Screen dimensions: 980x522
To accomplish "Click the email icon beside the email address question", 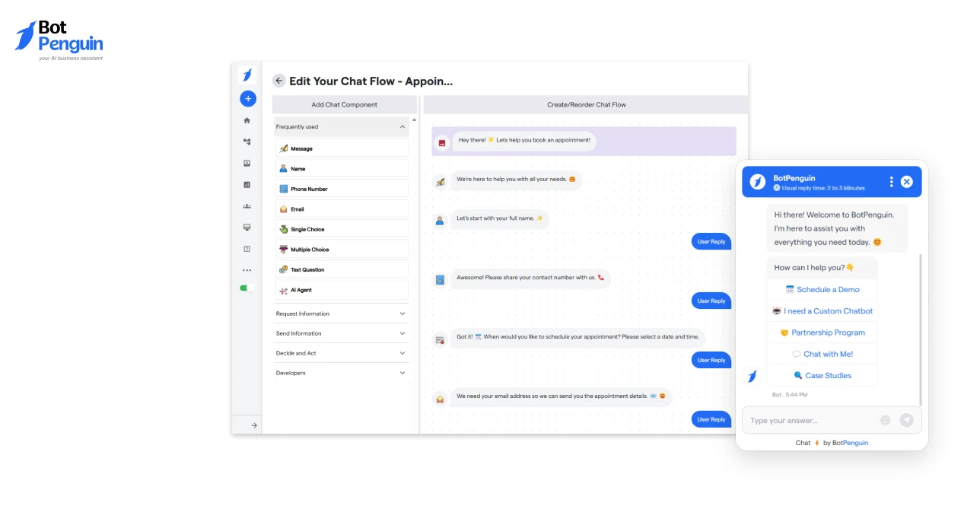I will [440, 399].
